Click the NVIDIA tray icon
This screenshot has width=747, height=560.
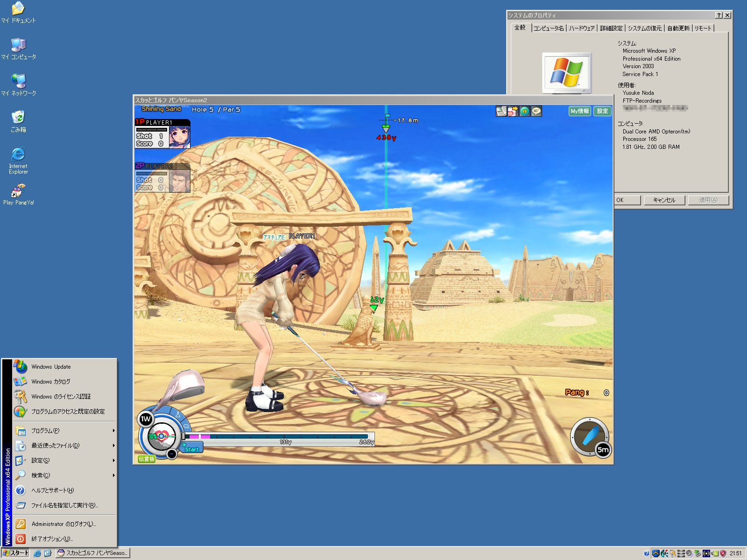click(715, 553)
